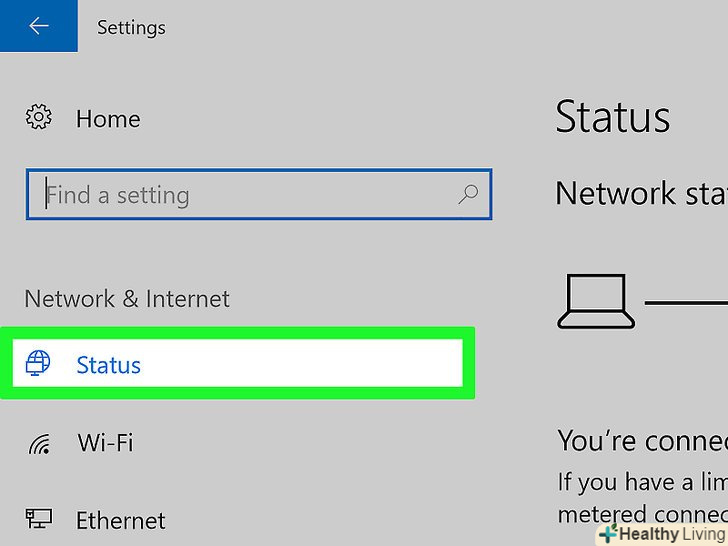
Task: Open the Wi-Fi settings label
Action: (x=105, y=443)
